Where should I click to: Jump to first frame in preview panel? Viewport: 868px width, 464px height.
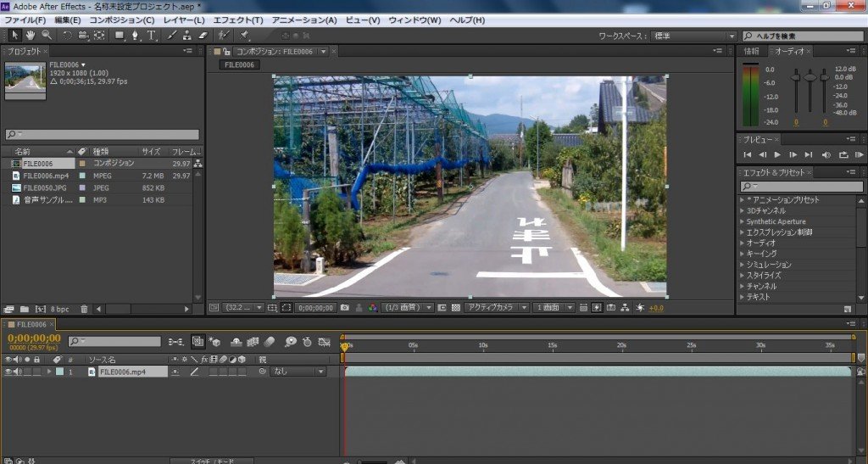748,155
